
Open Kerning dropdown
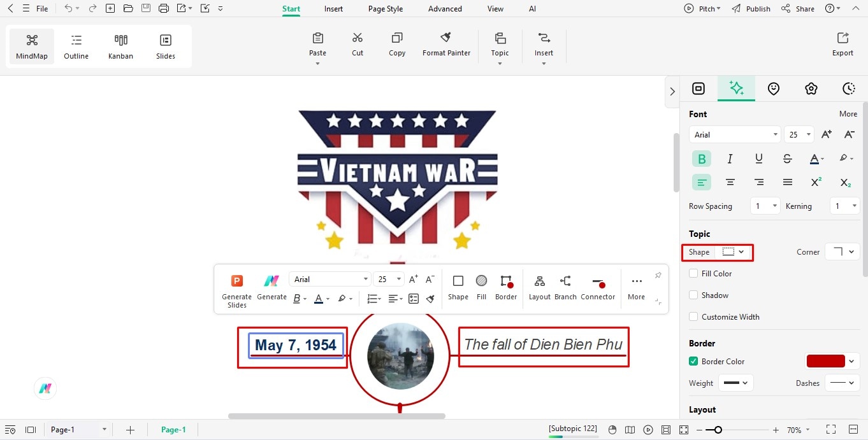(845, 206)
